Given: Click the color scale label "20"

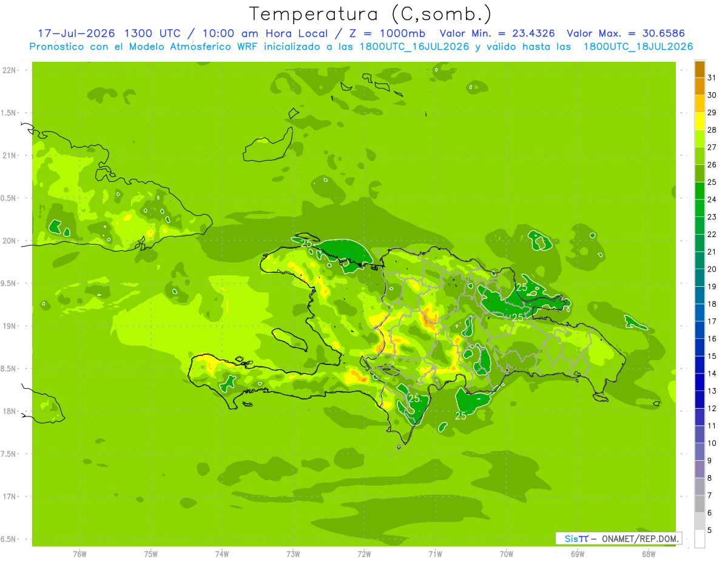Looking at the screenshot, I should pos(712,269).
